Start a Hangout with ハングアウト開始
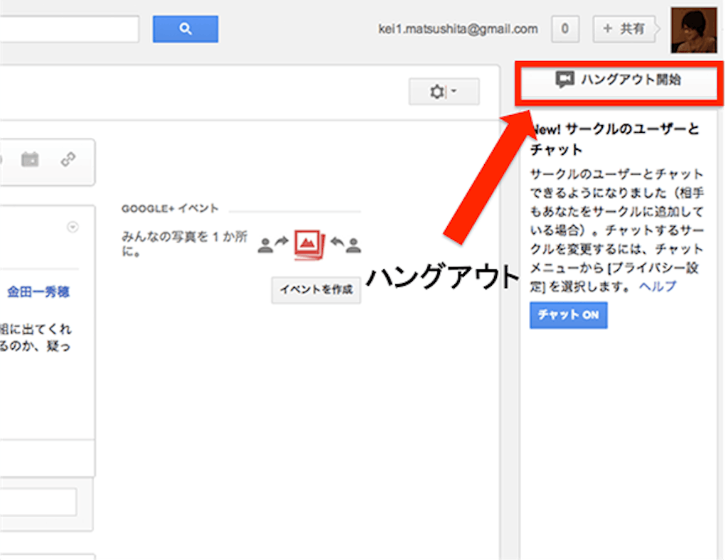Image resolution: width=728 pixels, height=560 pixels. [619, 80]
